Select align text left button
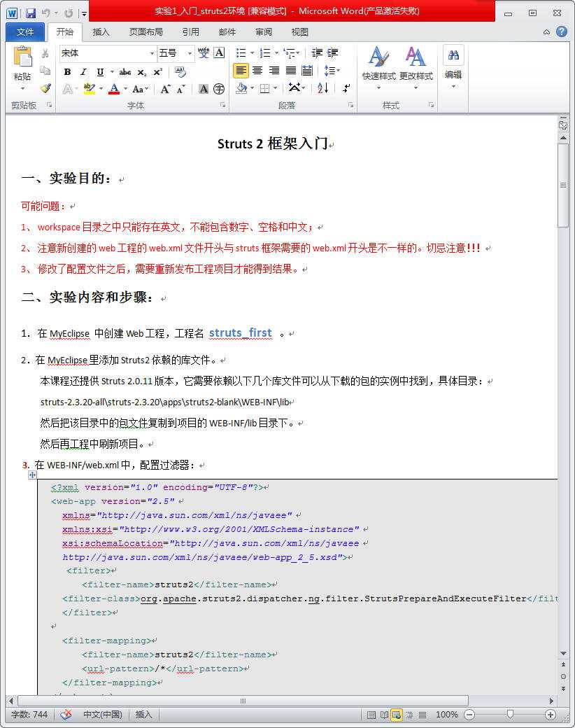The image size is (575, 728). click(241, 71)
